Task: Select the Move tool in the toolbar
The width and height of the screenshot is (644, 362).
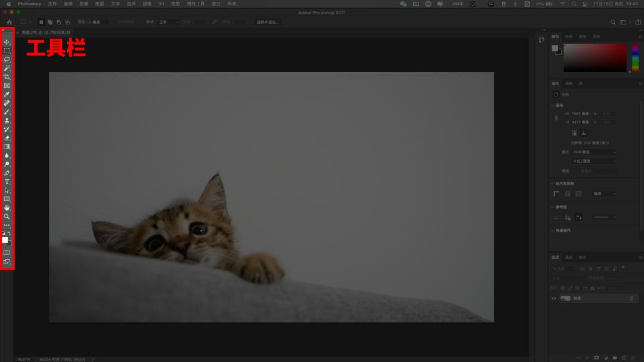Action: (7, 42)
